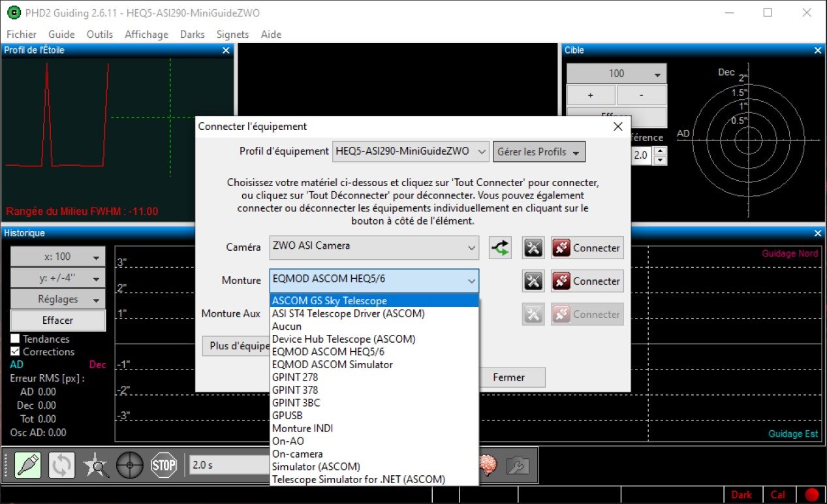Select GPINT 278 option
Screen dimensions: 827x504
(374, 377)
